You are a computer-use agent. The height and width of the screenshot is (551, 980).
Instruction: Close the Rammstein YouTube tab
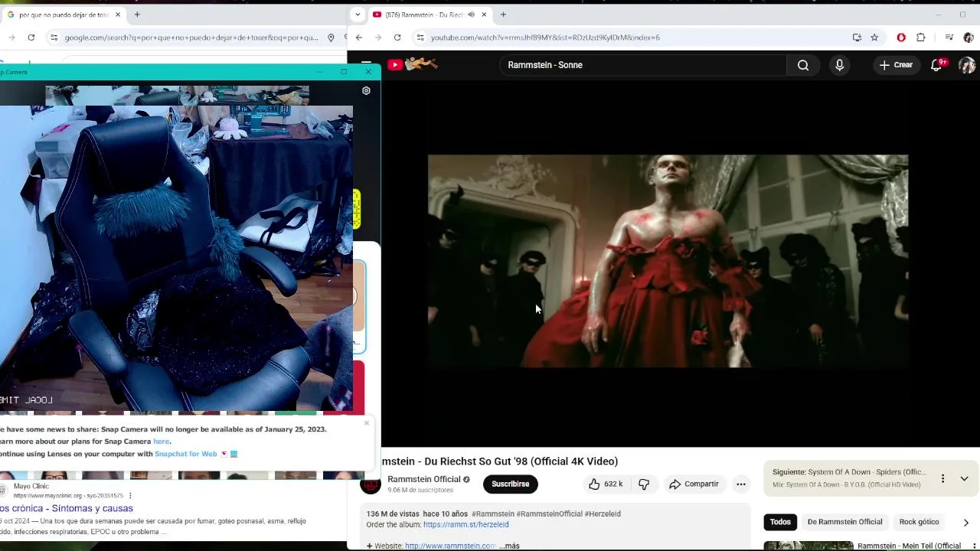coord(484,15)
